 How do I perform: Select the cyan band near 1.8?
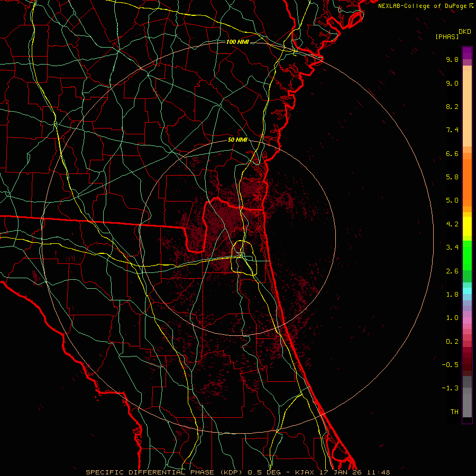(467, 291)
